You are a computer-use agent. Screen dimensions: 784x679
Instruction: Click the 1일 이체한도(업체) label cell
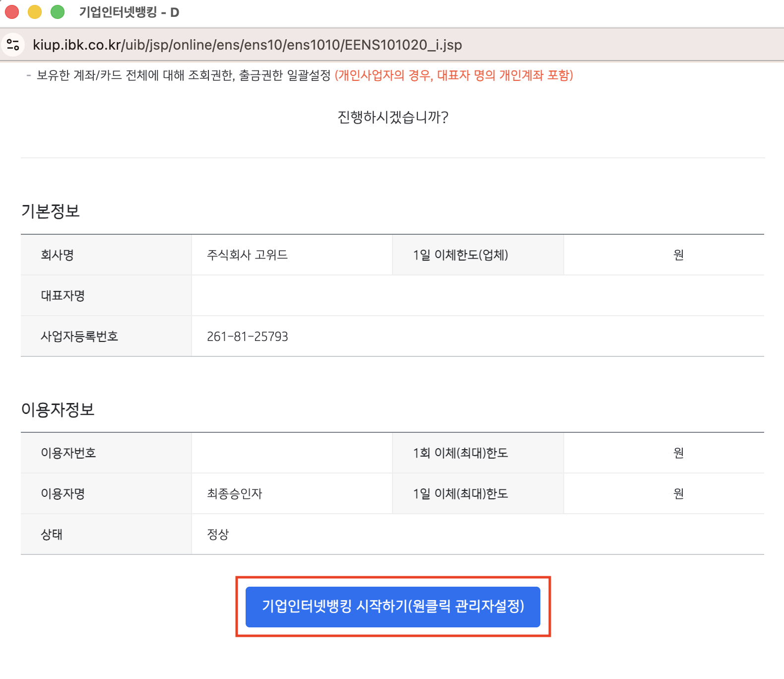coord(460,255)
